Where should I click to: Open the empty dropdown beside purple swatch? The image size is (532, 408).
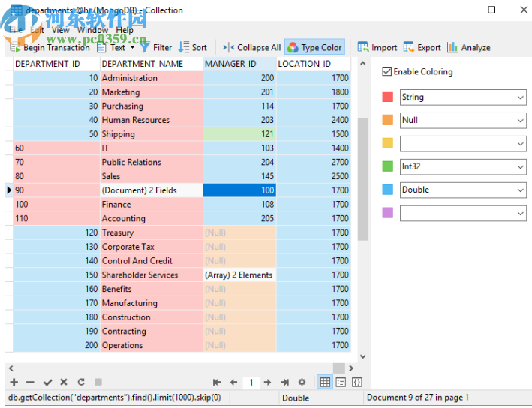463,213
